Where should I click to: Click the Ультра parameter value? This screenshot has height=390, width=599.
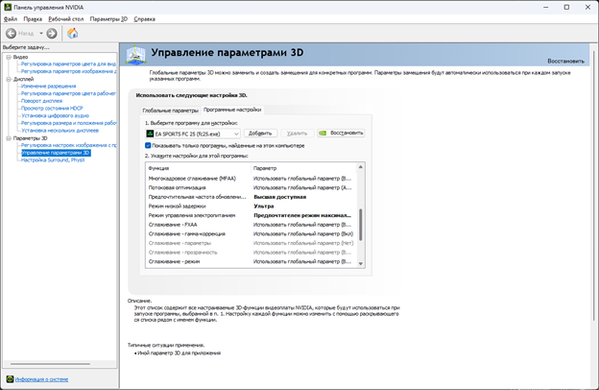tap(264, 206)
